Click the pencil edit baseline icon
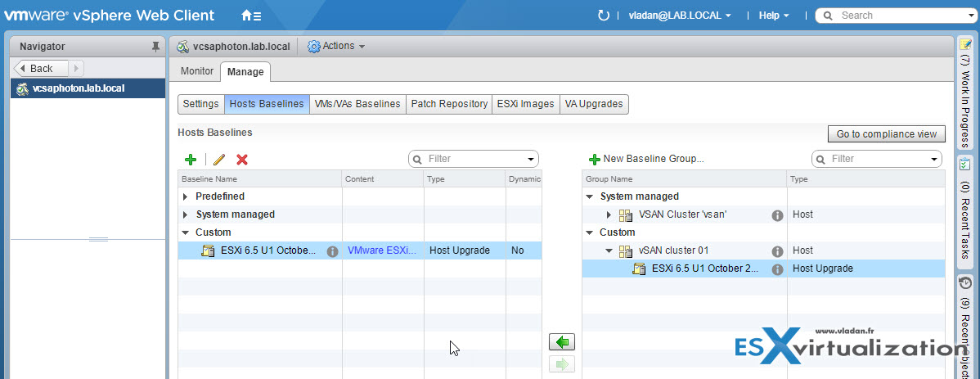This screenshot has height=379, width=980. coord(218,160)
